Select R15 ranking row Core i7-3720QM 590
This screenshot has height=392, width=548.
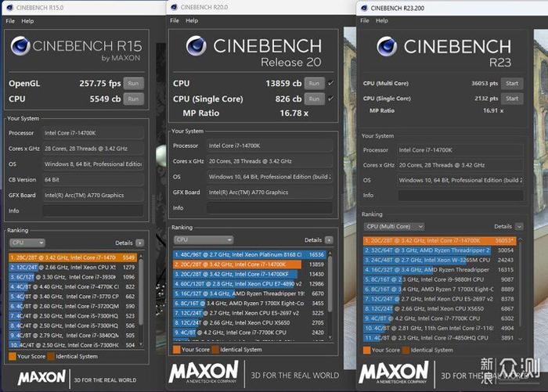73,307
